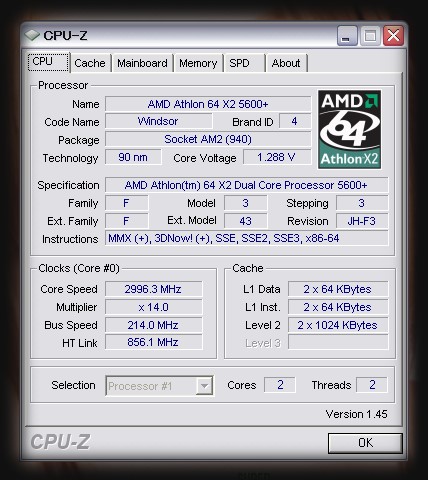Click the Processor #1 combo box
This screenshot has width=428, height=480.
(x=159, y=386)
